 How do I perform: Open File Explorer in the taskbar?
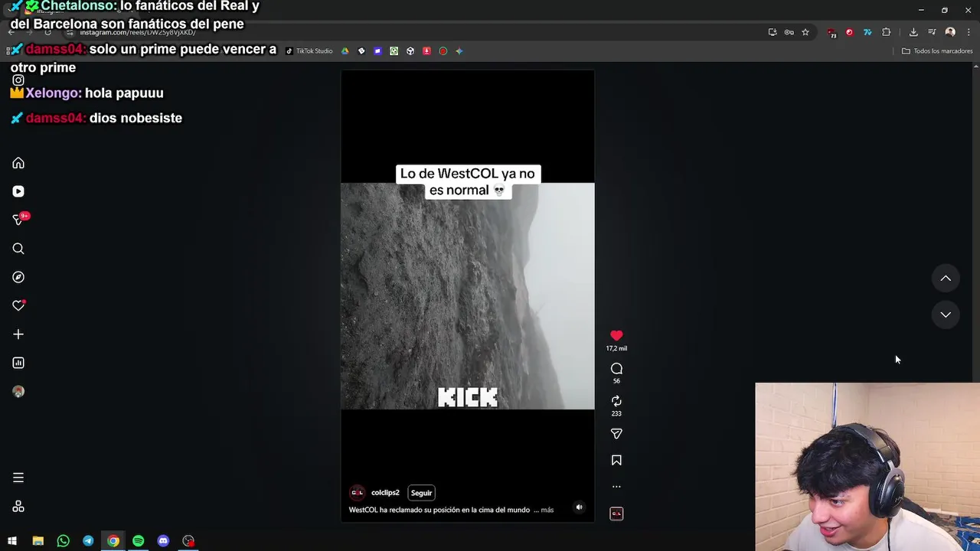click(x=38, y=541)
